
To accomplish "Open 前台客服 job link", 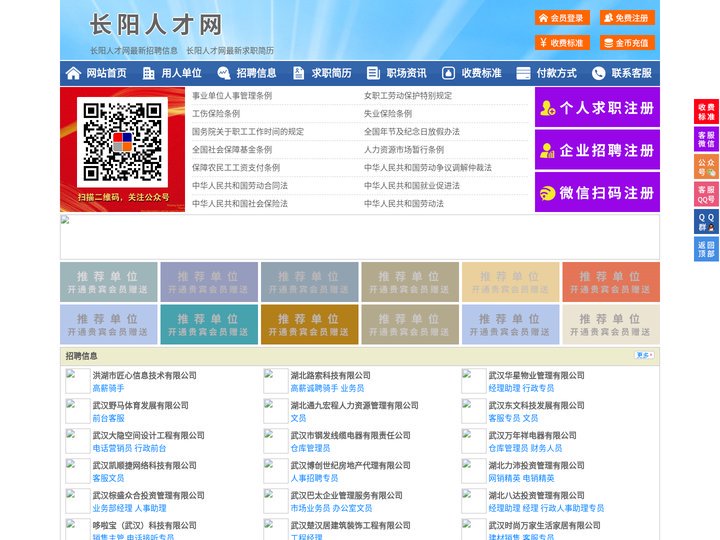I will 108,418.
